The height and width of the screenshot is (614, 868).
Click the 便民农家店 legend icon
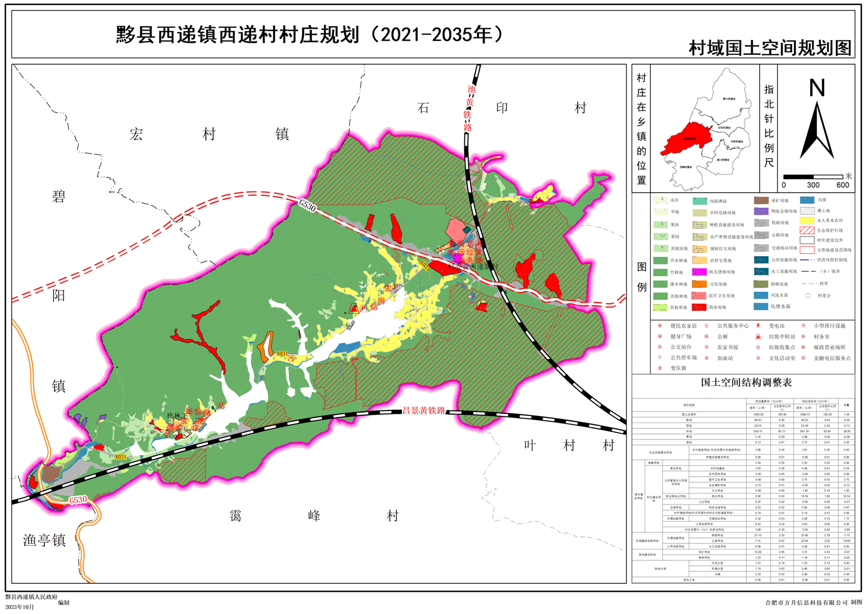coord(660,326)
